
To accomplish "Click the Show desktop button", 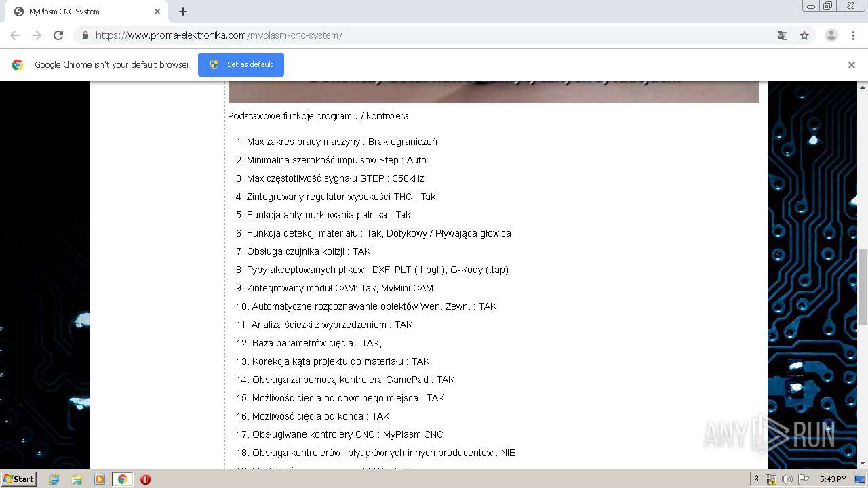I will coord(860,479).
